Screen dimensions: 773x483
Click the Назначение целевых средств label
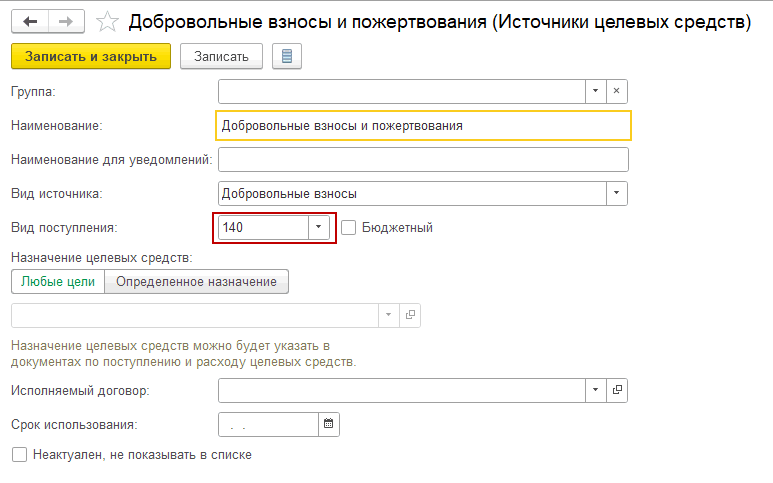click(102, 258)
